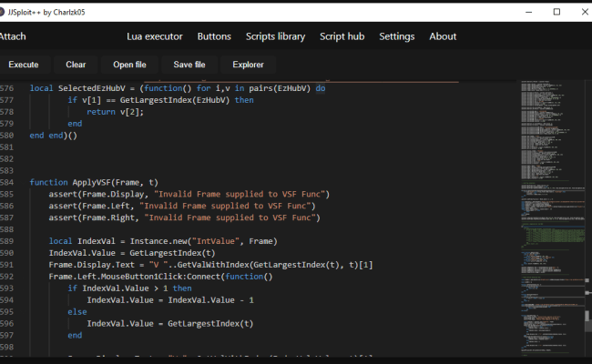Click the code minimap overview
This screenshot has height=364, width=592.
pyautogui.click(x=552, y=218)
